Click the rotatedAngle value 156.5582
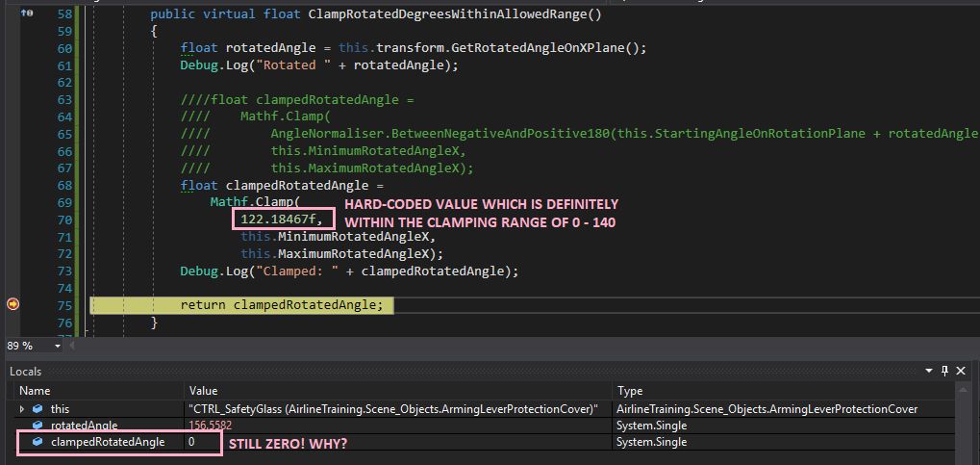The height and width of the screenshot is (465, 980). tap(210, 426)
